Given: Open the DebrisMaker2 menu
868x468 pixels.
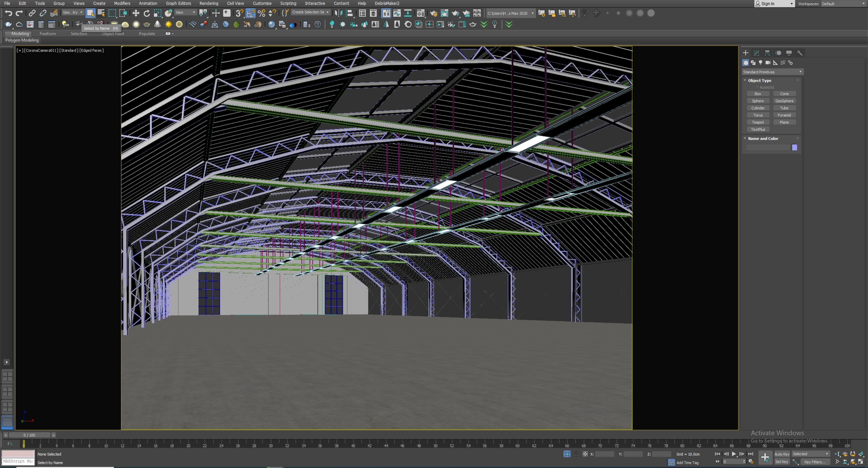Looking at the screenshot, I should click(x=387, y=3).
